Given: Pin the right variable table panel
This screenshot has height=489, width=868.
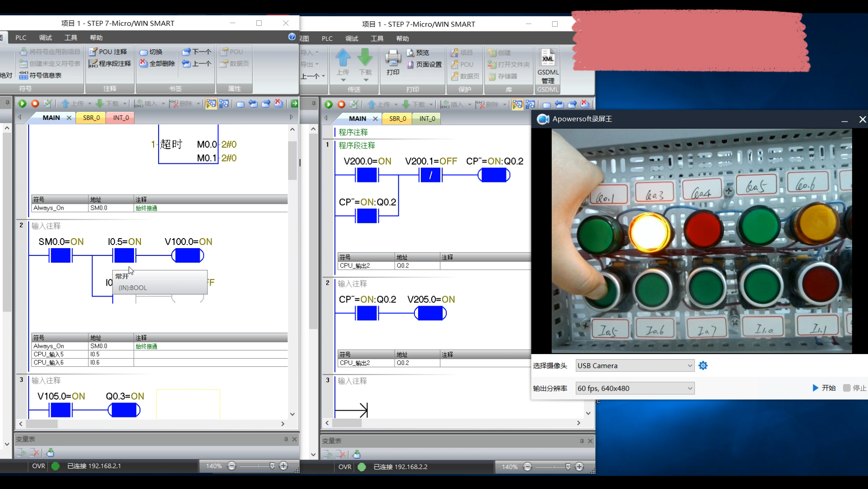Looking at the screenshot, I should [x=582, y=441].
